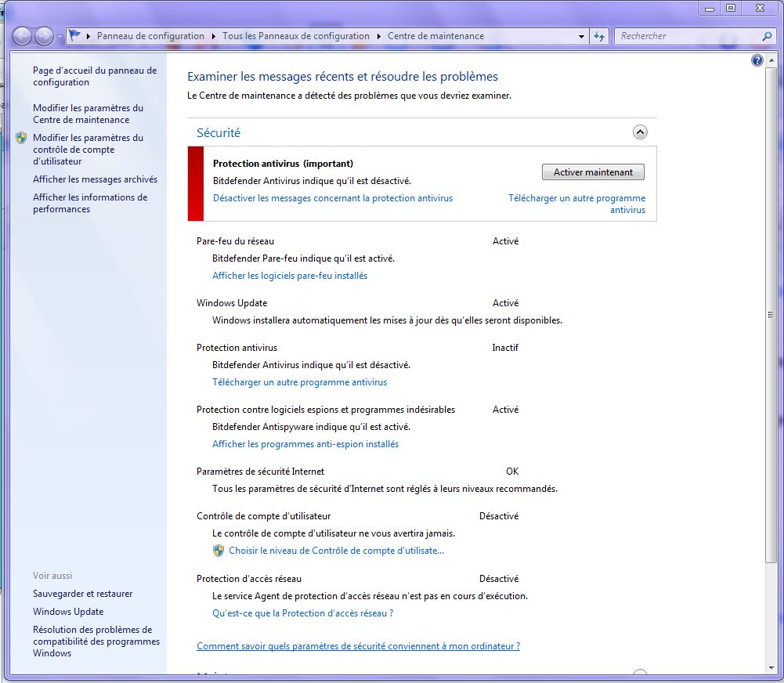
Task: Open Choisir le niveau de Contrôle de compte link
Action: pos(337,551)
